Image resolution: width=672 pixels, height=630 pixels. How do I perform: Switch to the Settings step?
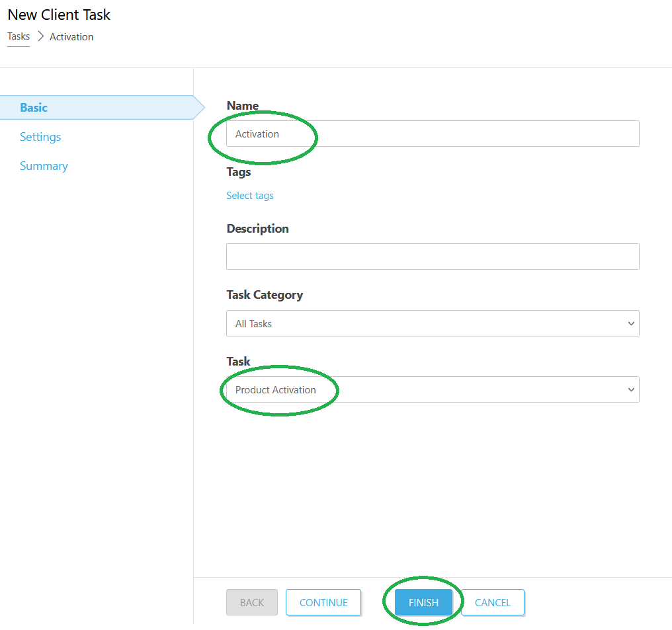40,136
